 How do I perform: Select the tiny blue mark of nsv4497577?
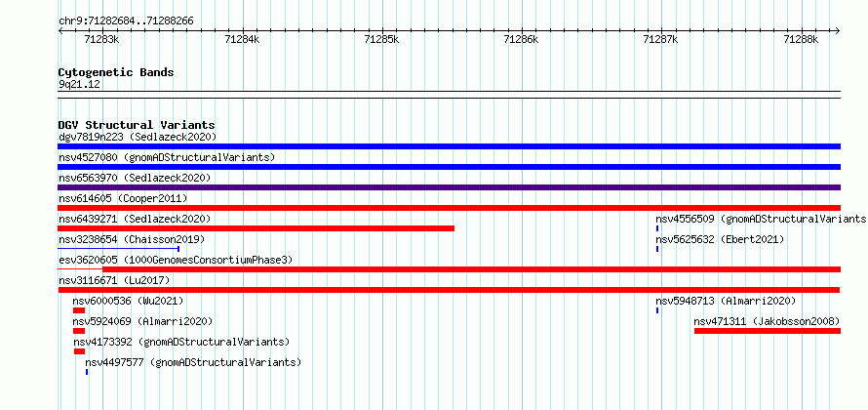pos(87,372)
